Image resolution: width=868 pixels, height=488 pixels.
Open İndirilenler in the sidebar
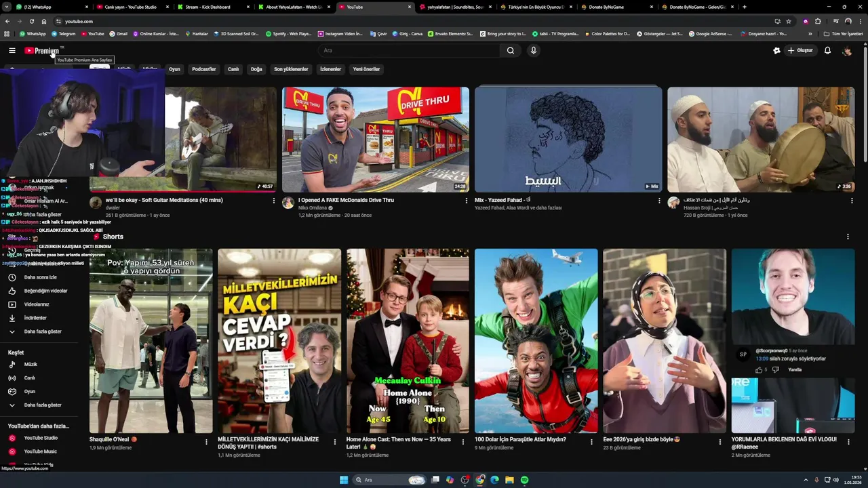tap(42, 318)
